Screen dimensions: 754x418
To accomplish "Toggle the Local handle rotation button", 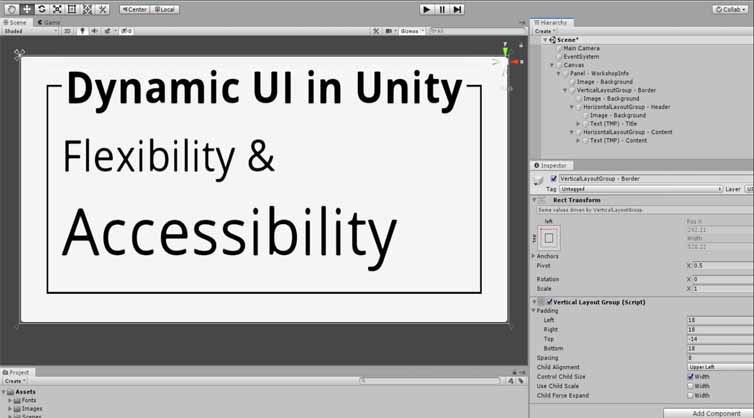I will [164, 9].
